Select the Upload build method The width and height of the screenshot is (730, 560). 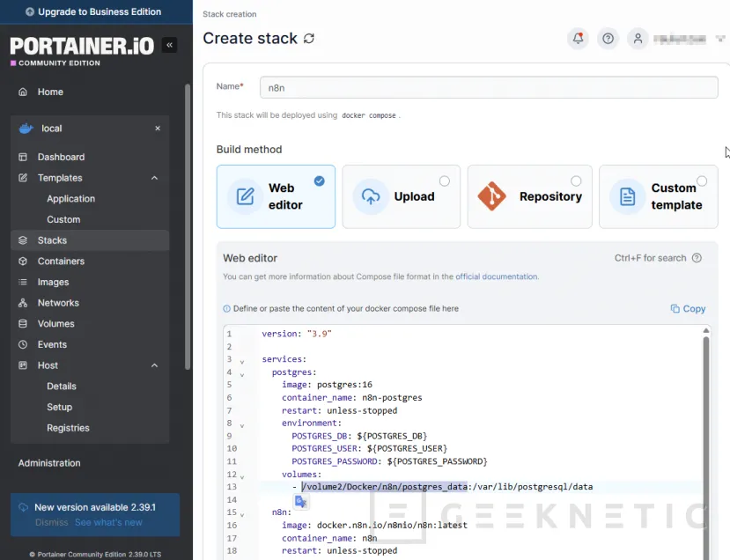(x=402, y=196)
